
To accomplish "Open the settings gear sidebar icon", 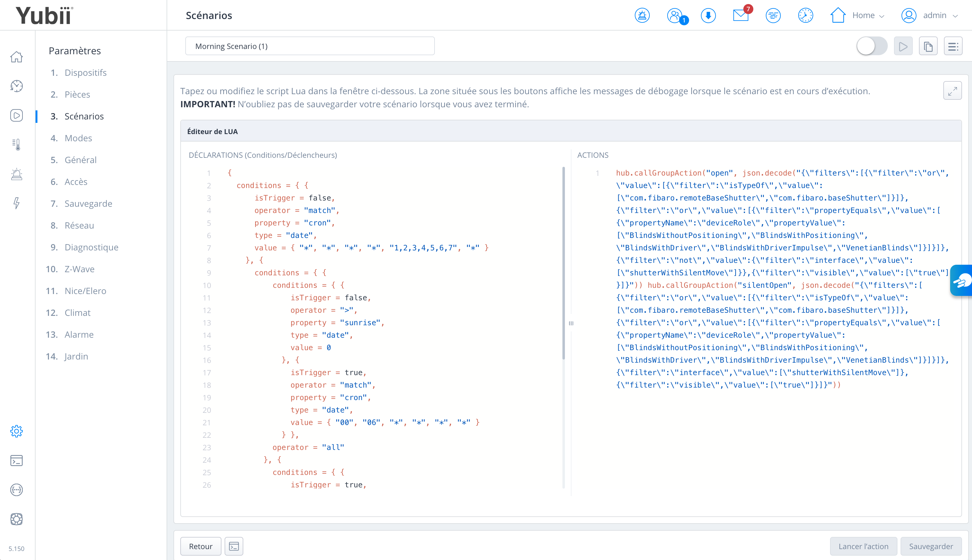I will [17, 431].
